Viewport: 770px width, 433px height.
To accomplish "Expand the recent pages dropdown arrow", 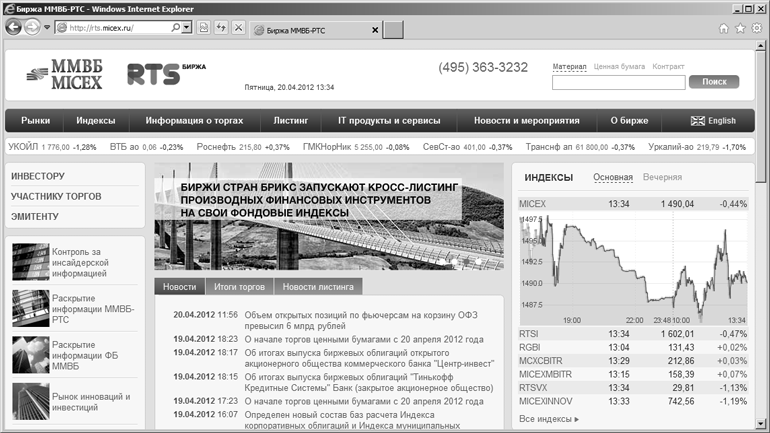I will tap(48, 28).
